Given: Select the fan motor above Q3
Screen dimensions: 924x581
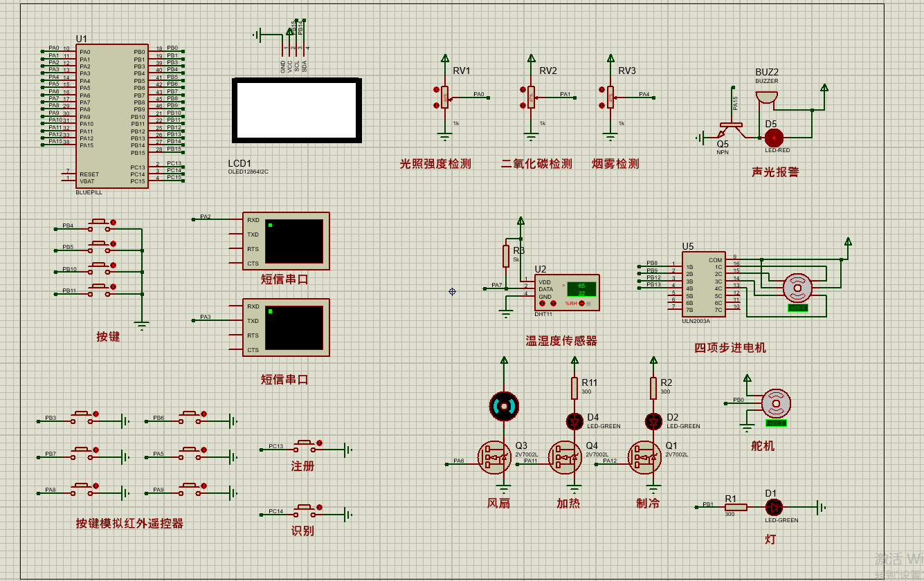Looking at the screenshot, I should coord(503,406).
